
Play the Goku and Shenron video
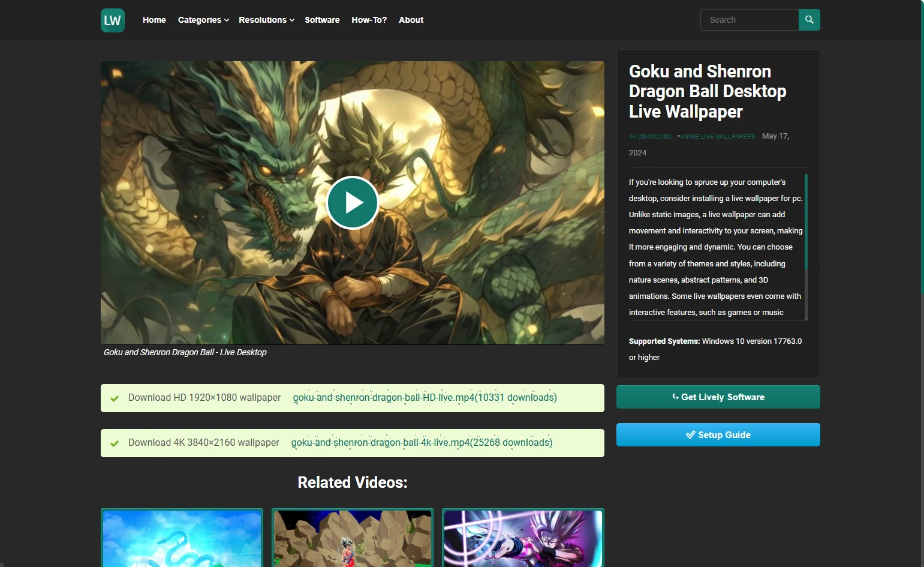tap(353, 203)
